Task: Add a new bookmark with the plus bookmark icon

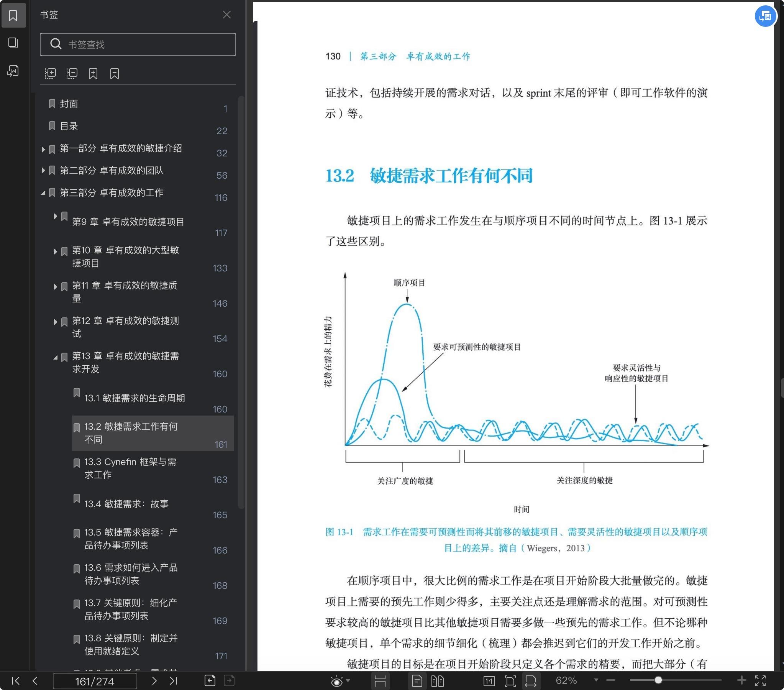Action: click(93, 73)
